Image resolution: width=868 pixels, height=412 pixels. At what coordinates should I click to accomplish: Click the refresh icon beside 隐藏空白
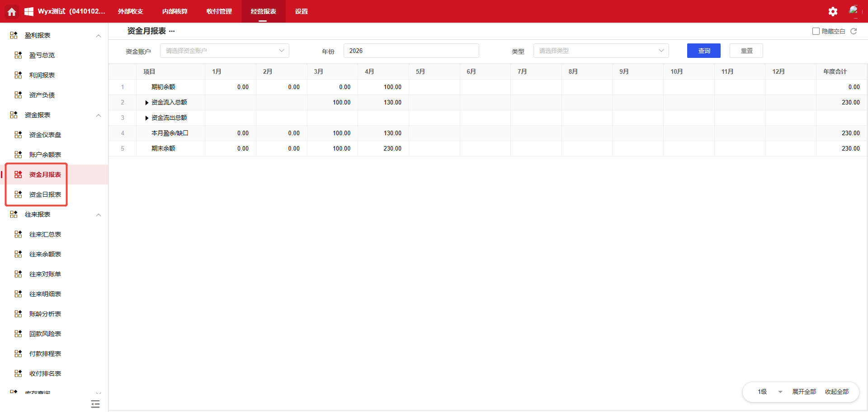click(x=854, y=31)
